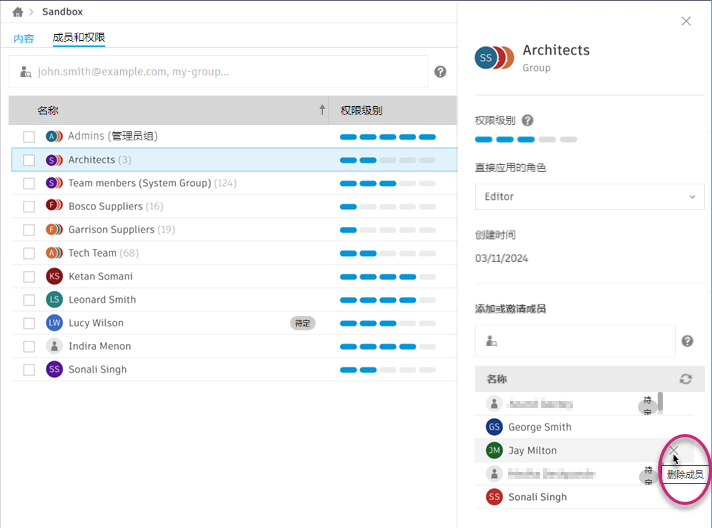Image resolution: width=712 pixels, height=528 pixels.
Task: Tick the Lucy Wilson checkbox
Action: pyautogui.click(x=29, y=323)
